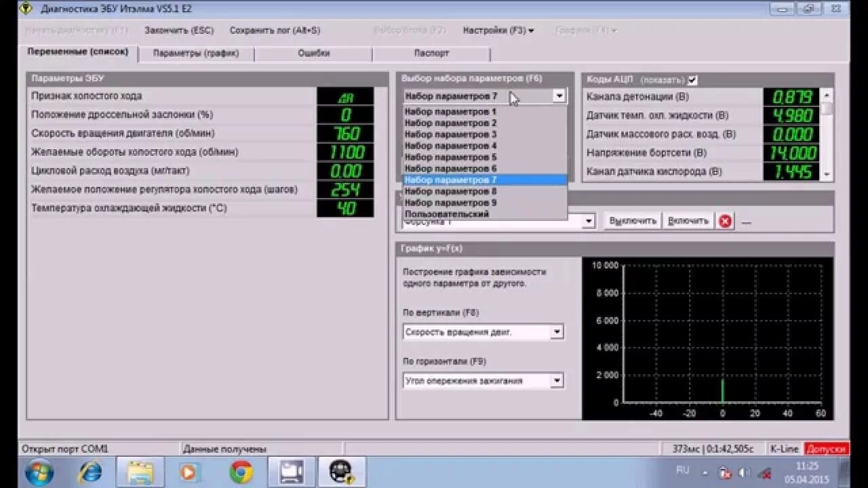
Task: Click the K-Line status bar entry
Action: pyautogui.click(x=785, y=449)
